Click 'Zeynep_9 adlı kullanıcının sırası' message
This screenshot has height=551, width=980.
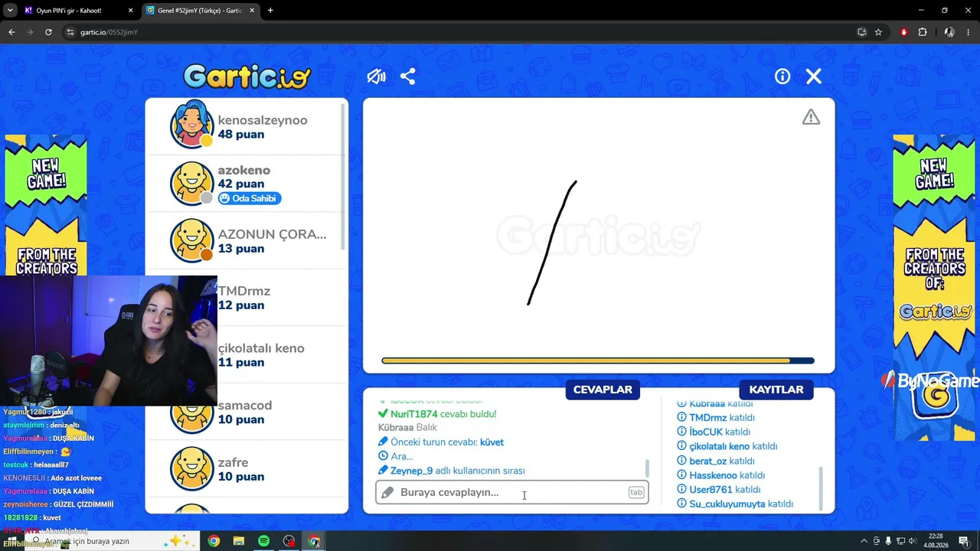pyautogui.click(x=452, y=471)
